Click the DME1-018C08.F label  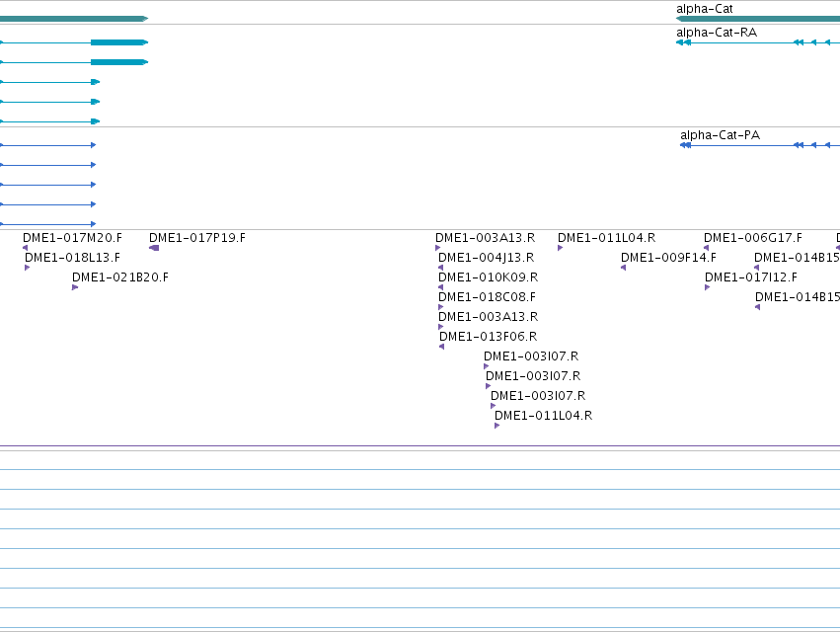pyautogui.click(x=487, y=297)
